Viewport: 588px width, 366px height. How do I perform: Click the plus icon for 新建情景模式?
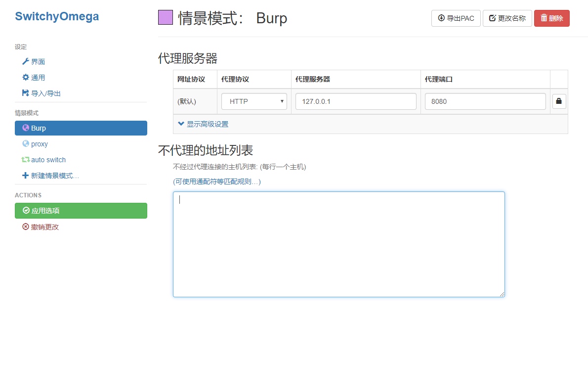point(26,176)
